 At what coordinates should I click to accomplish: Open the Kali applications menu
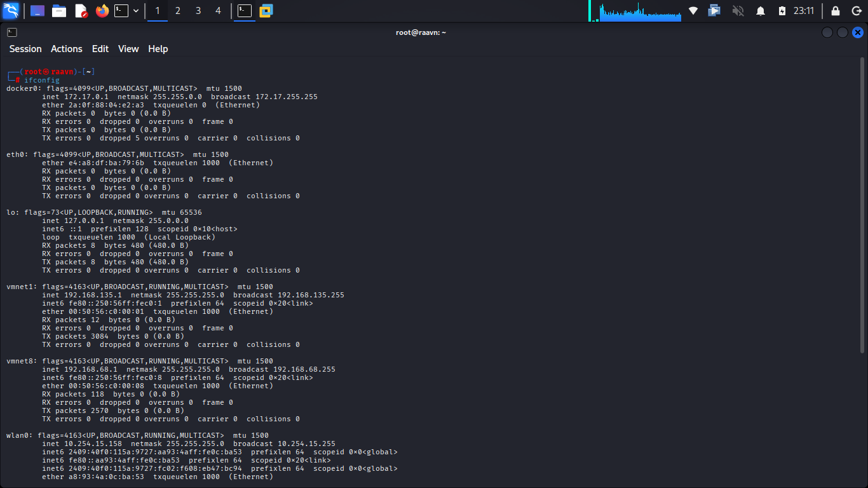pos(11,11)
